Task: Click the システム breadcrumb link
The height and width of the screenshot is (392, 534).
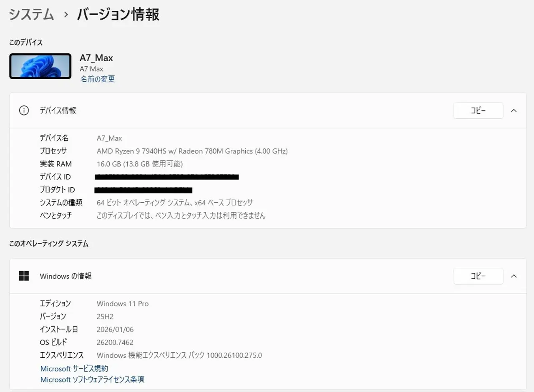Action: point(31,14)
